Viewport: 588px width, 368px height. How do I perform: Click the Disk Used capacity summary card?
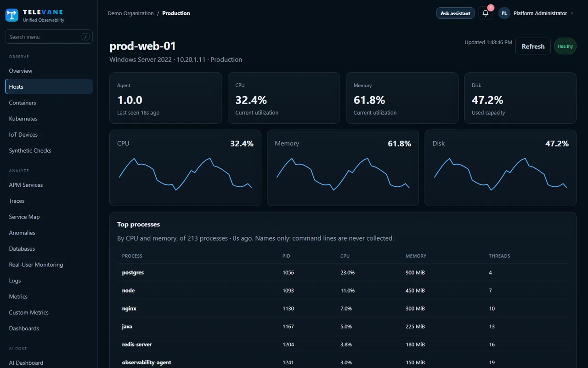pos(520,98)
